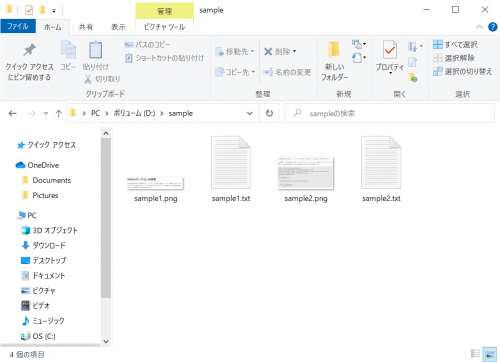Click the Paste (貼り付け) clipboard icon
The image size is (500, 362).
coord(96,55)
